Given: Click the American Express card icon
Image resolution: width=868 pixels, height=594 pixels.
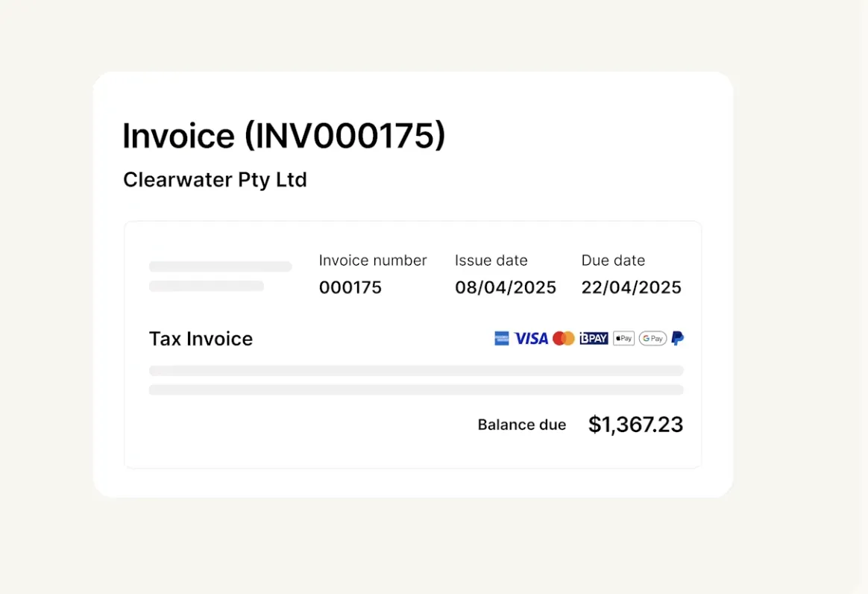Looking at the screenshot, I should point(502,339).
